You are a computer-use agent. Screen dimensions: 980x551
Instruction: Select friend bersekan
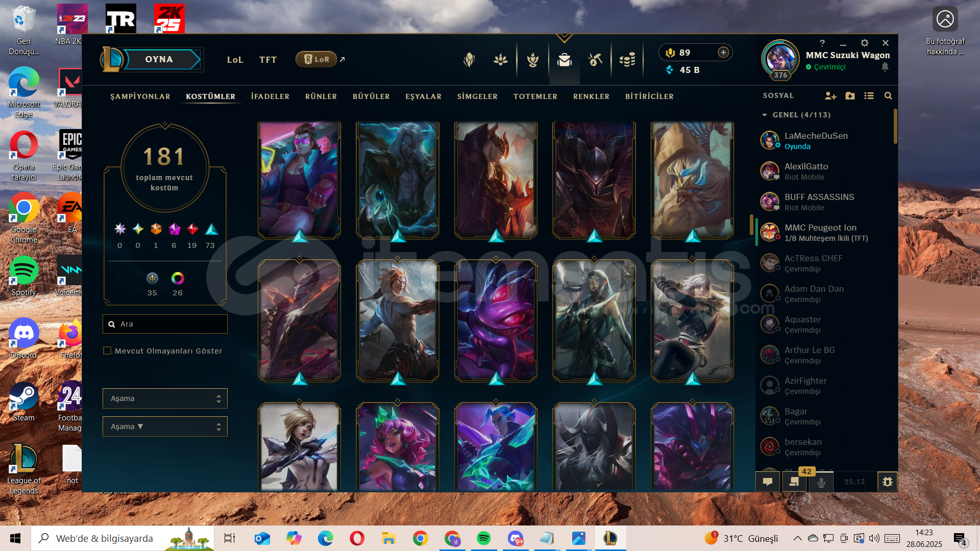[824, 446]
